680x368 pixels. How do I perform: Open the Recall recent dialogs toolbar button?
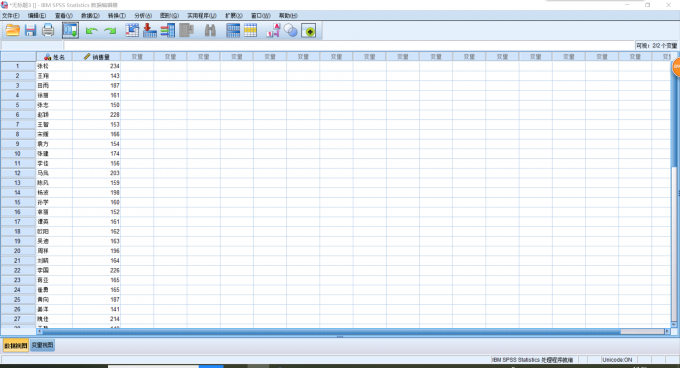click(70, 31)
